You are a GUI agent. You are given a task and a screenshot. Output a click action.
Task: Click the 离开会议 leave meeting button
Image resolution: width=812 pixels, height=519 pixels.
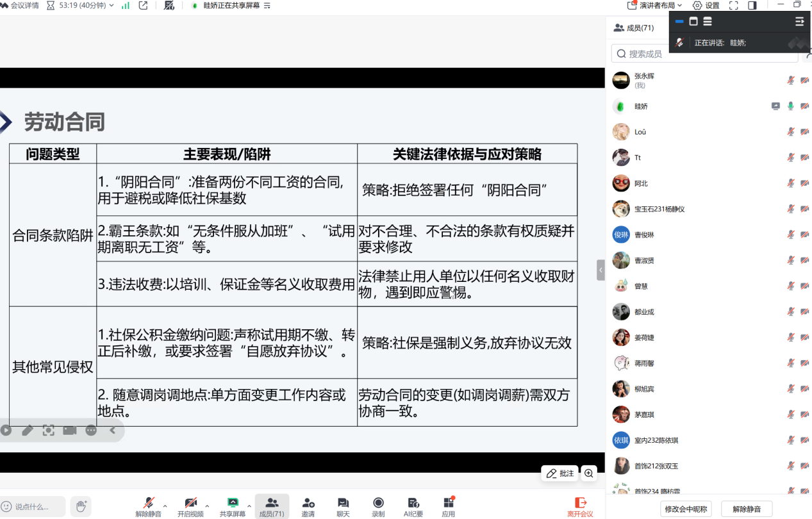pos(580,506)
